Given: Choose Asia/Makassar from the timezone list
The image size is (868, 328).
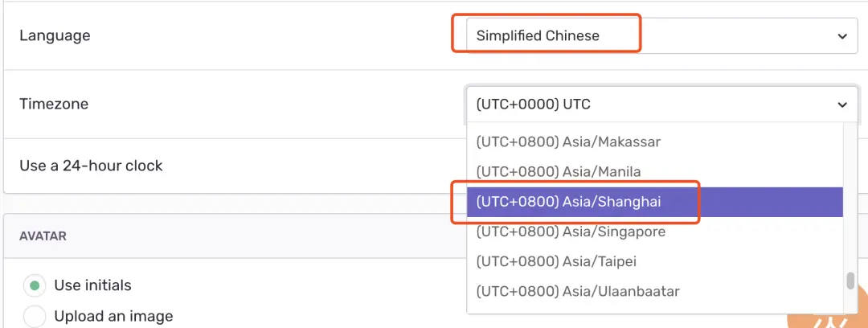Looking at the screenshot, I should click(655, 141).
